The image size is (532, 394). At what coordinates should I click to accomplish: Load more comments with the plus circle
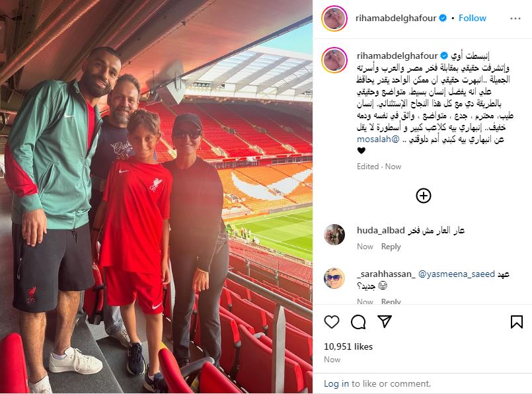(x=423, y=196)
